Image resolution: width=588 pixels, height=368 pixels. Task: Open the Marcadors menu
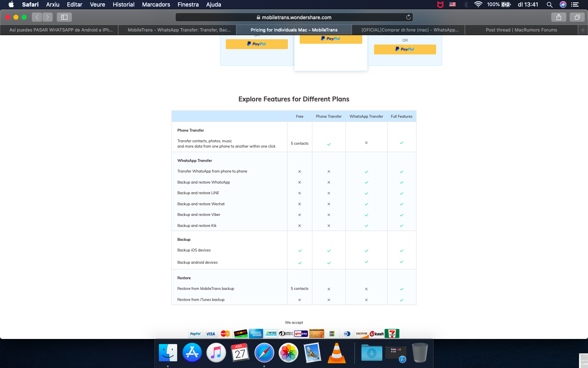click(156, 4)
